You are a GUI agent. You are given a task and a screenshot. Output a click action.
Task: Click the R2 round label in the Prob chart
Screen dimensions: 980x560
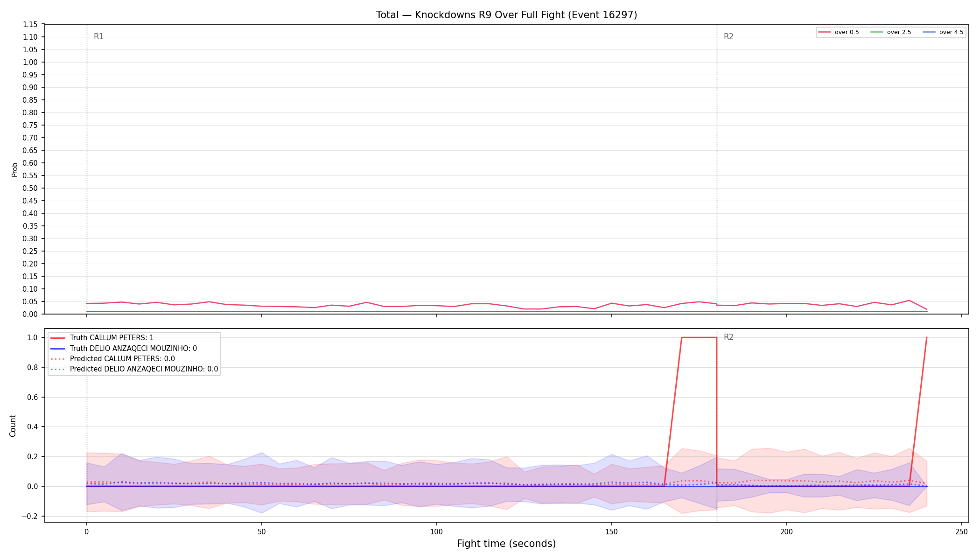click(x=728, y=36)
